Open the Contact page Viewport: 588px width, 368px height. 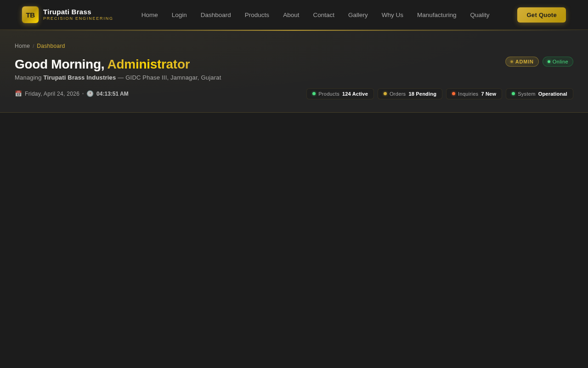pos(324,15)
